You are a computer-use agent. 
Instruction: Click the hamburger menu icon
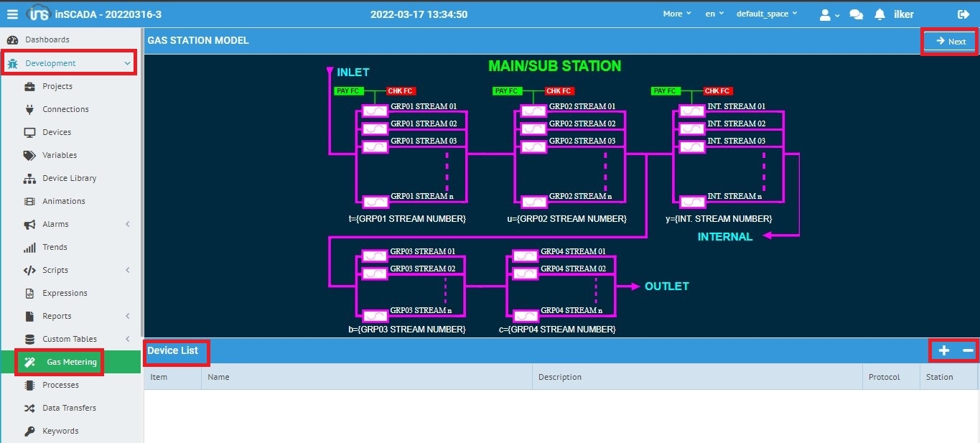pos(12,14)
